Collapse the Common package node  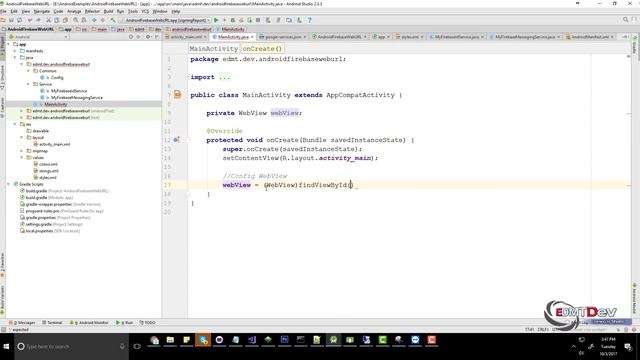pyautogui.click(x=28, y=71)
